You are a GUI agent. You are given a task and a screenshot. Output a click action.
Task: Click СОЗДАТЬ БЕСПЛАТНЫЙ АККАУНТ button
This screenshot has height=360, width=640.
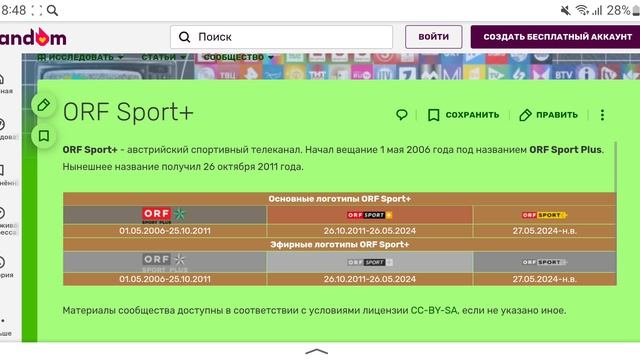[x=557, y=37]
